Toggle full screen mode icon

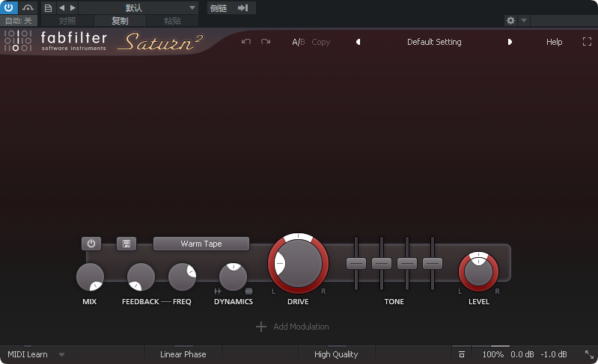[588, 42]
